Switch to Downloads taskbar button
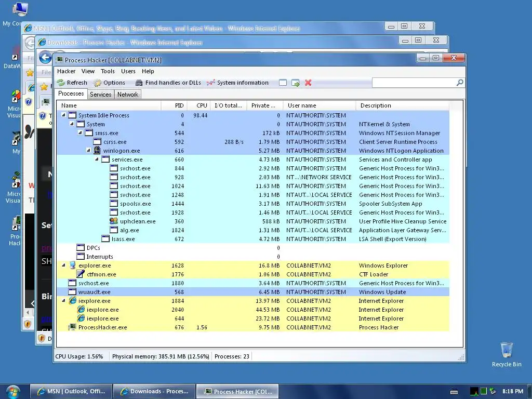The image size is (532, 399). pyautogui.click(x=154, y=391)
